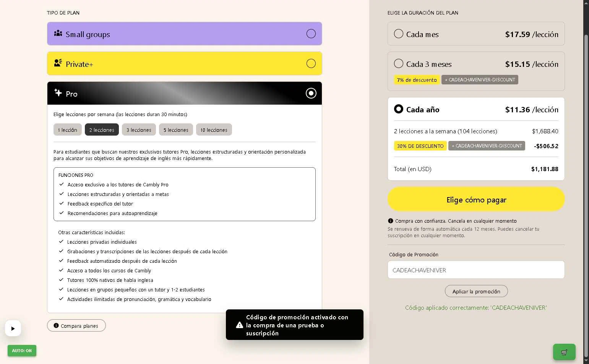Click info icon beside Compra con confianza
The image size is (589, 364).
(390, 221)
